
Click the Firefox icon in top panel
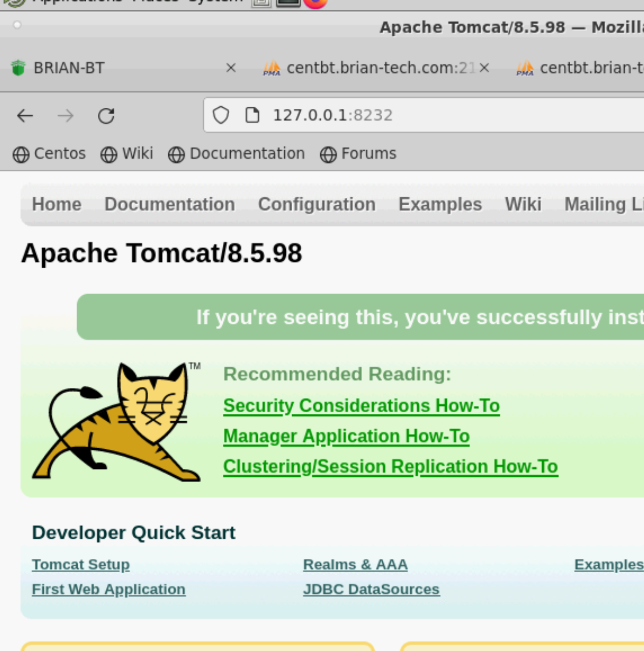315,3
